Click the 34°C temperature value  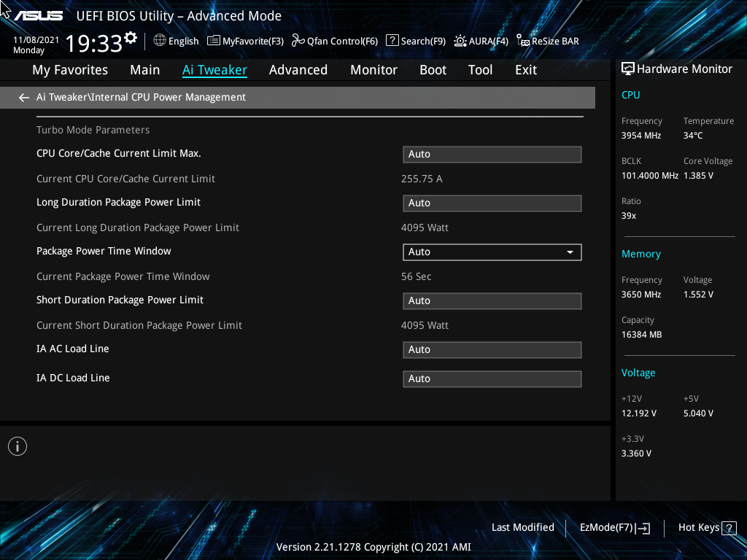point(693,136)
